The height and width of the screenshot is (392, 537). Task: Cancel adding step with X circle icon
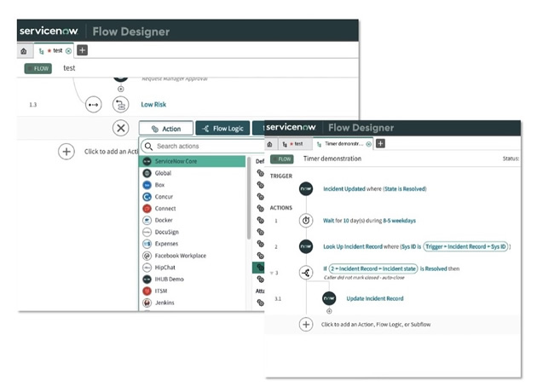(x=120, y=128)
